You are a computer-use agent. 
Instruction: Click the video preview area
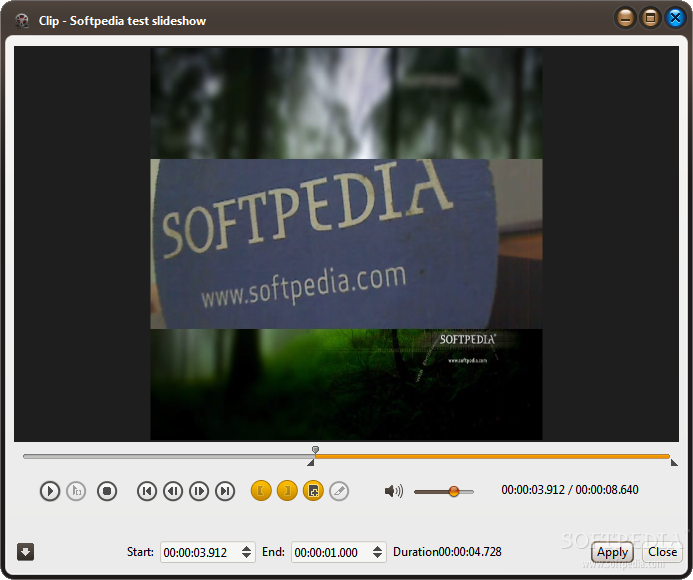click(x=346, y=244)
